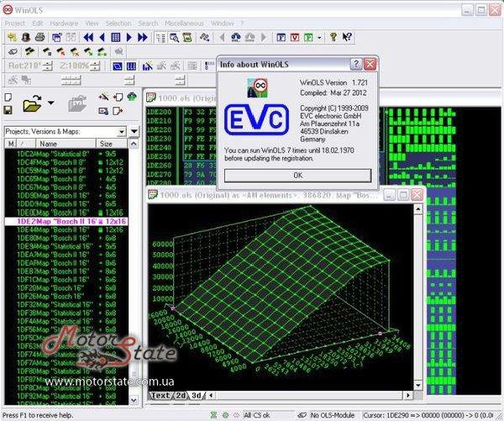Switch to the Text view tab
The width and height of the screenshot is (504, 421).
click(x=160, y=395)
